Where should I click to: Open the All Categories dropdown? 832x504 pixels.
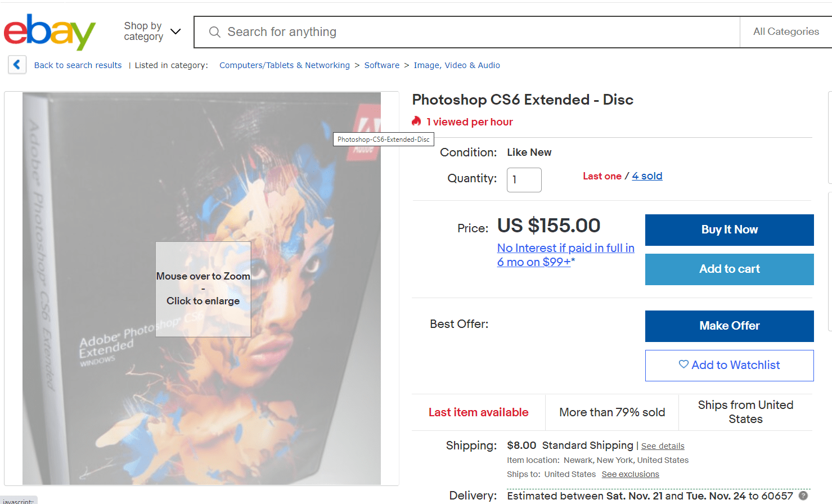click(x=786, y=31)
